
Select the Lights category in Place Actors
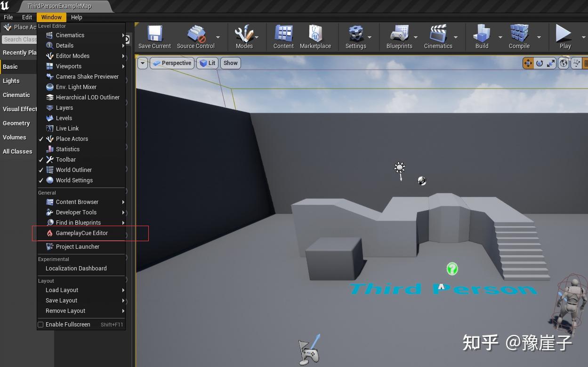click(18, 81)
